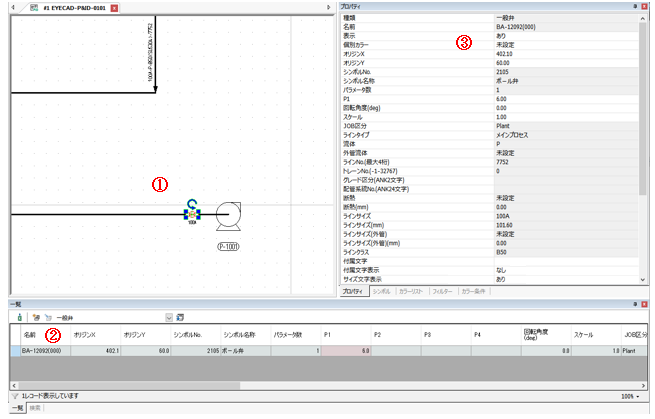Screen dimensions: 655x419
Task: Click the right tab scroll arrow
Action: 328,8
